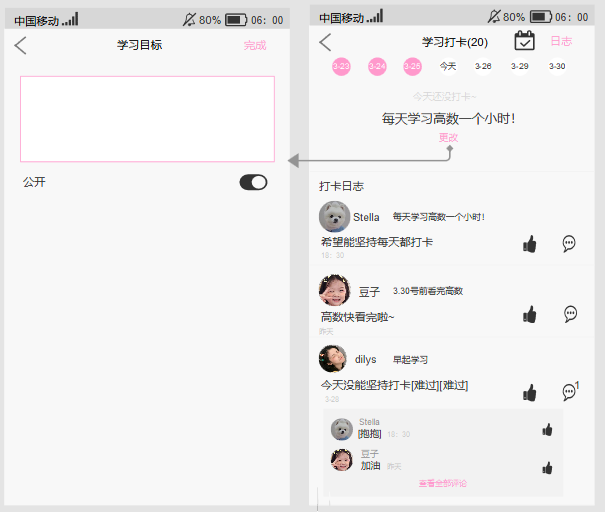Tap dilys's goal label 早起学习
Image resolution: width=605 pixels, height=512 pixels.
point(410,360)
